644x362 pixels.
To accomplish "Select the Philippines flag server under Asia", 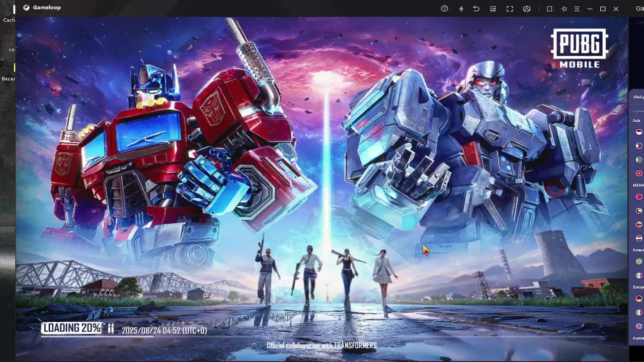I will [x=639, y=146].
